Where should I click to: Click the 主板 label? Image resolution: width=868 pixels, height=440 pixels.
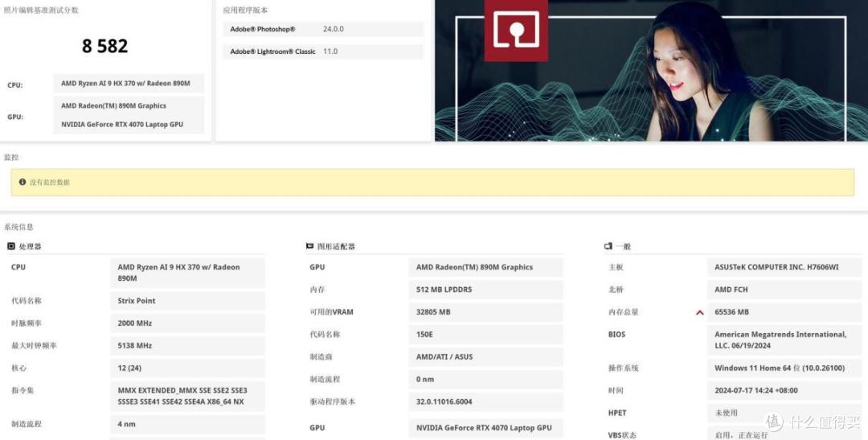[x=616, y=267]
